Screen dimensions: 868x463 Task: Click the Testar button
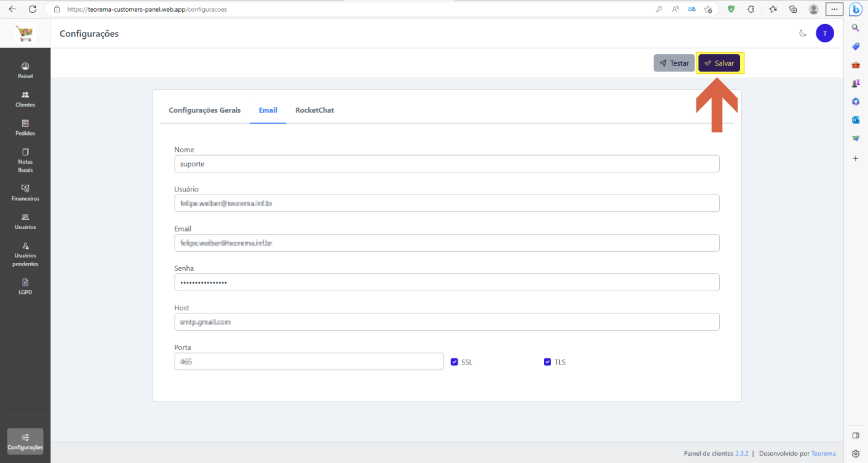click(x=674, y=63)
